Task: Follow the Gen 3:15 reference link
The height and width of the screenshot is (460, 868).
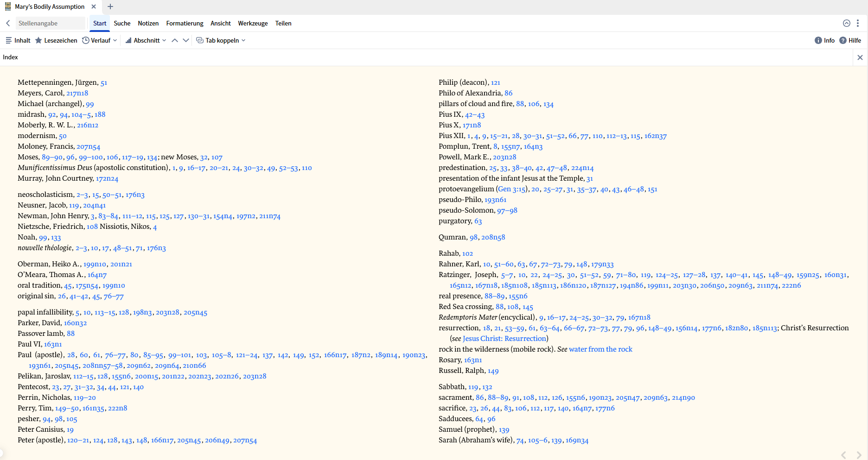Action: click(x=511, y=189)
